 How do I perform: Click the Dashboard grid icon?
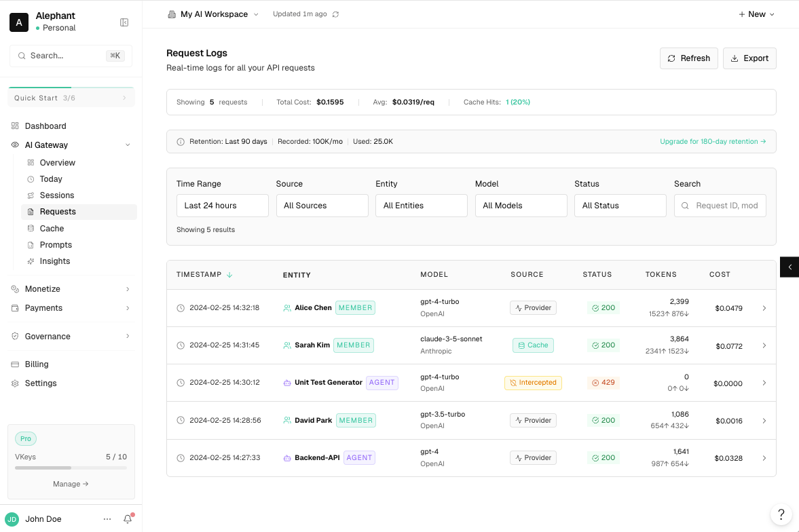[16, 126]
